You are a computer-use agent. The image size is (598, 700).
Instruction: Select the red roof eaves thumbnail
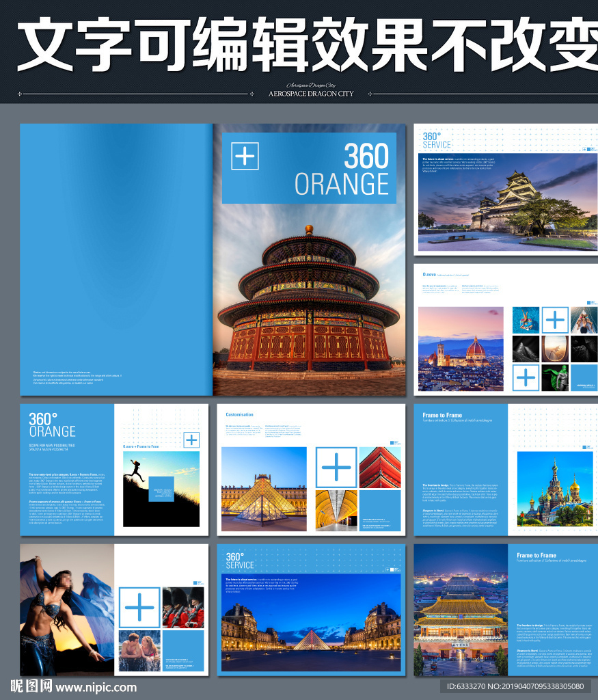380,468
